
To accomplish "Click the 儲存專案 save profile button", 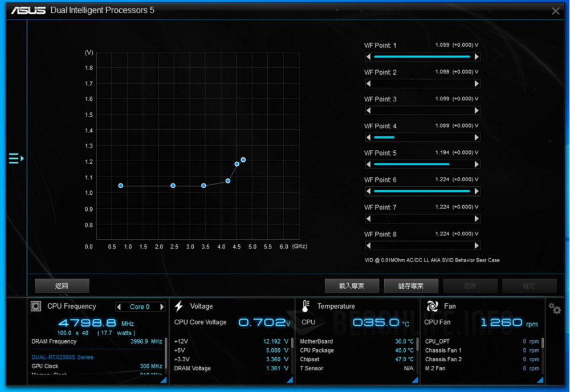I will coord(411,285).
